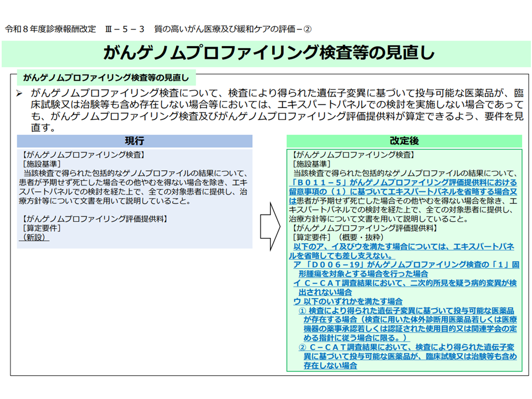Click the underlined ② C-CAT condition text
Image resolution: width=532 pixels, height=399 pixels.
click(x=407, y=347)
